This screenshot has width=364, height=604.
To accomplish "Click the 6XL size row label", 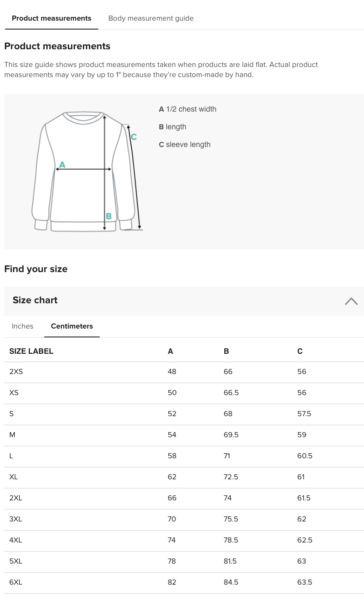I will 16,583.
